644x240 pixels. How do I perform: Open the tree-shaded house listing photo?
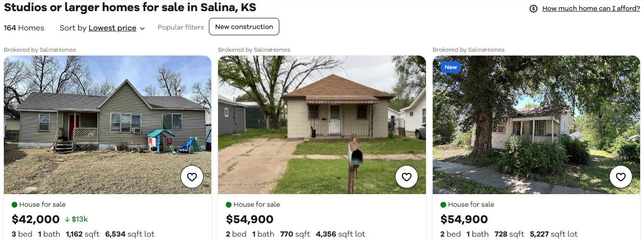[536, 125]
